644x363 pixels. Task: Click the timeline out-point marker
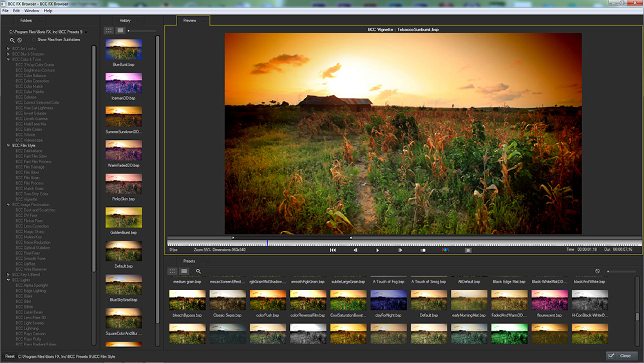pyautogui.click(x=351, y=238)
